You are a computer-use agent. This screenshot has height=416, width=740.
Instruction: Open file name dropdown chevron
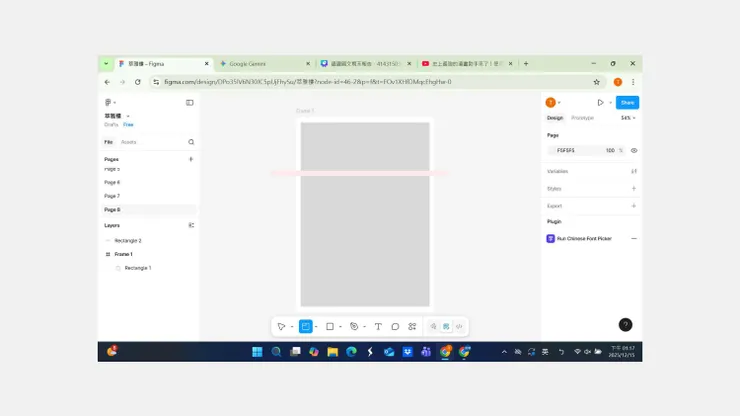128,116
